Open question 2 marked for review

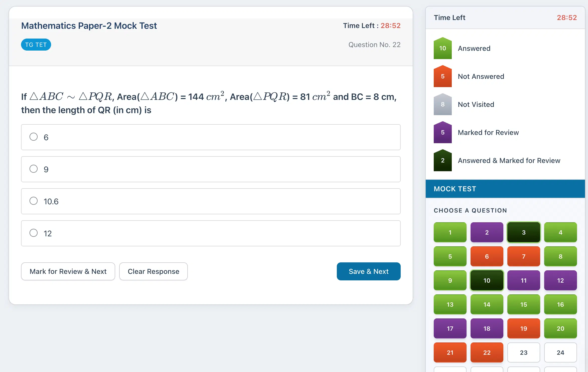tap(487, 232)
